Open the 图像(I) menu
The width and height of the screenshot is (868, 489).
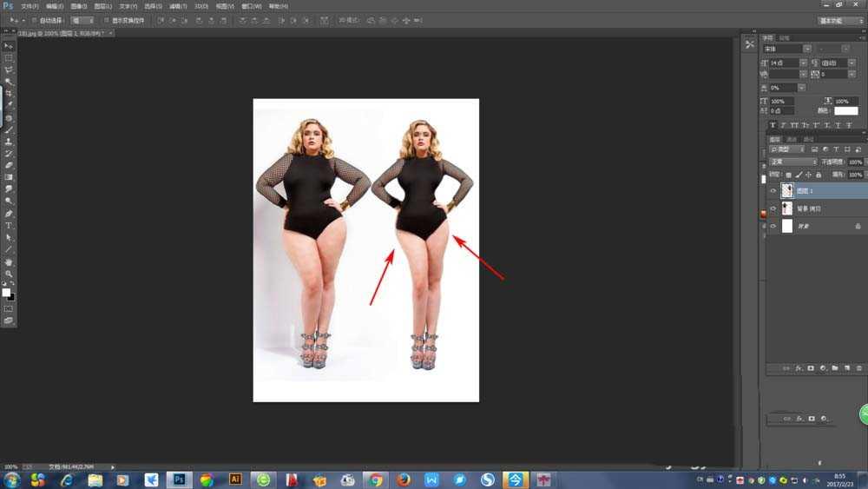(78, 6)
